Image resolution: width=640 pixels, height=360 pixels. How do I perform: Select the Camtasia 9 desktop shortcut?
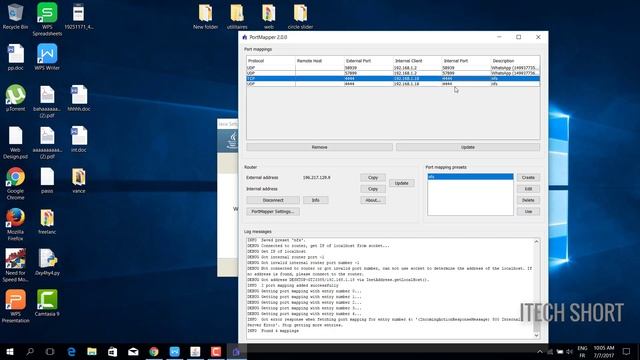[47, 303]
